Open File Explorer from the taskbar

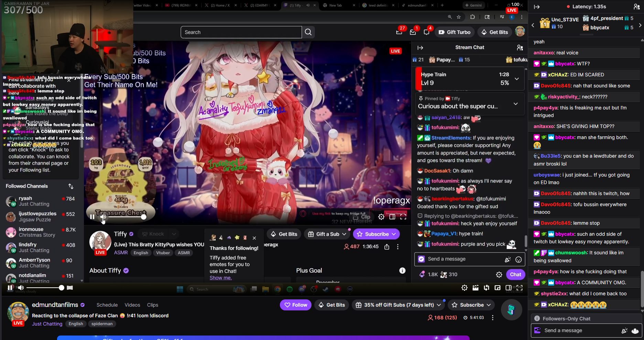coord(265,289)
